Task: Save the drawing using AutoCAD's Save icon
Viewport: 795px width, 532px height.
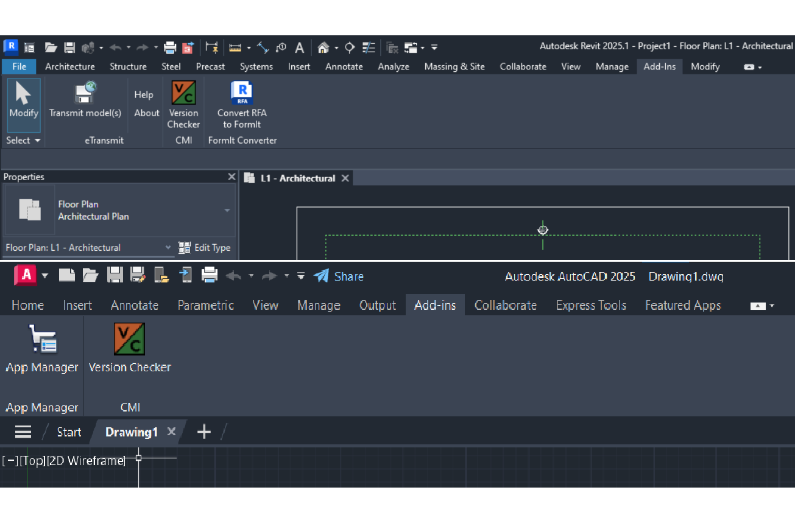Action: [x=115, y=276]
